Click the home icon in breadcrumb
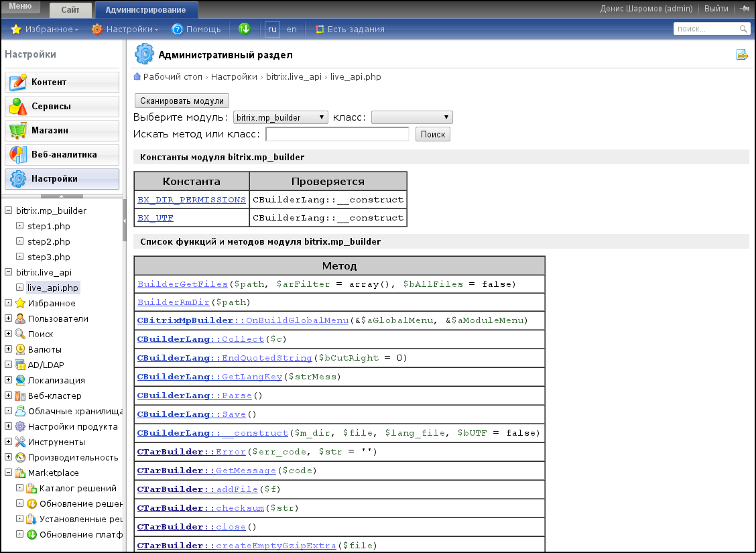This screenshot has height=553, width=756. 137,76
